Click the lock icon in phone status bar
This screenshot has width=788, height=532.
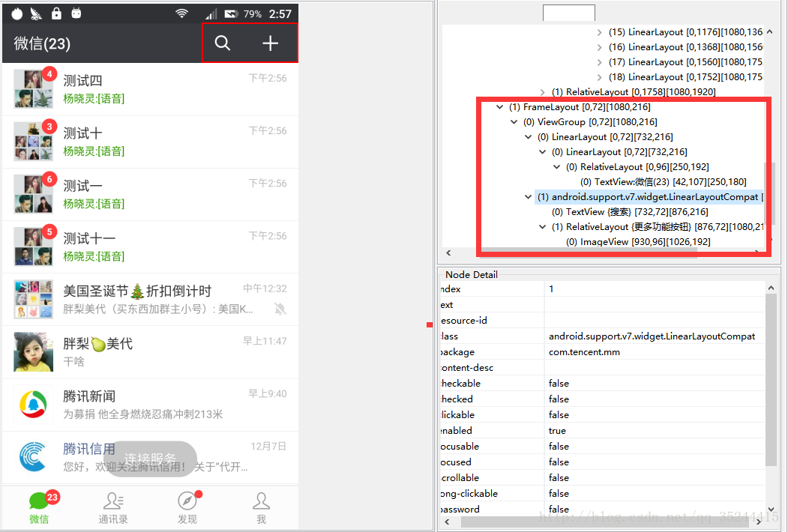(x=56, y=13)
